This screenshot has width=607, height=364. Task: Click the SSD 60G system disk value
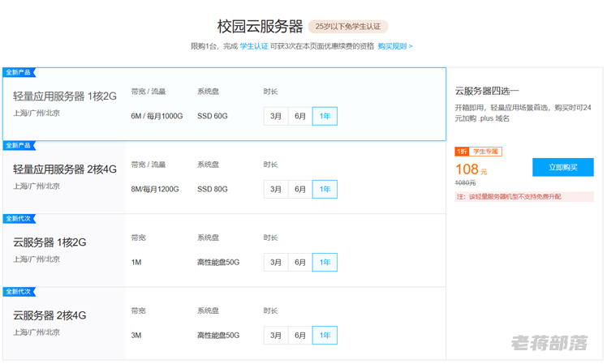point(213,116)
